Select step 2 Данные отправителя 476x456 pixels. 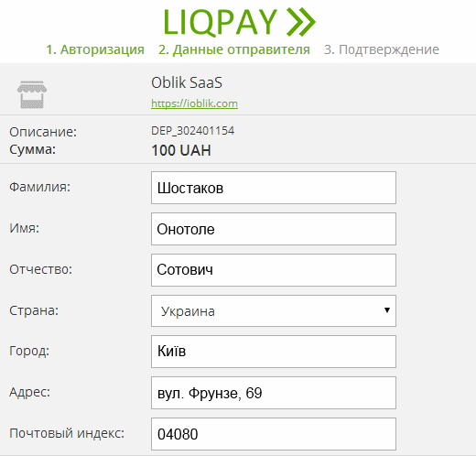tap(234, 49)
